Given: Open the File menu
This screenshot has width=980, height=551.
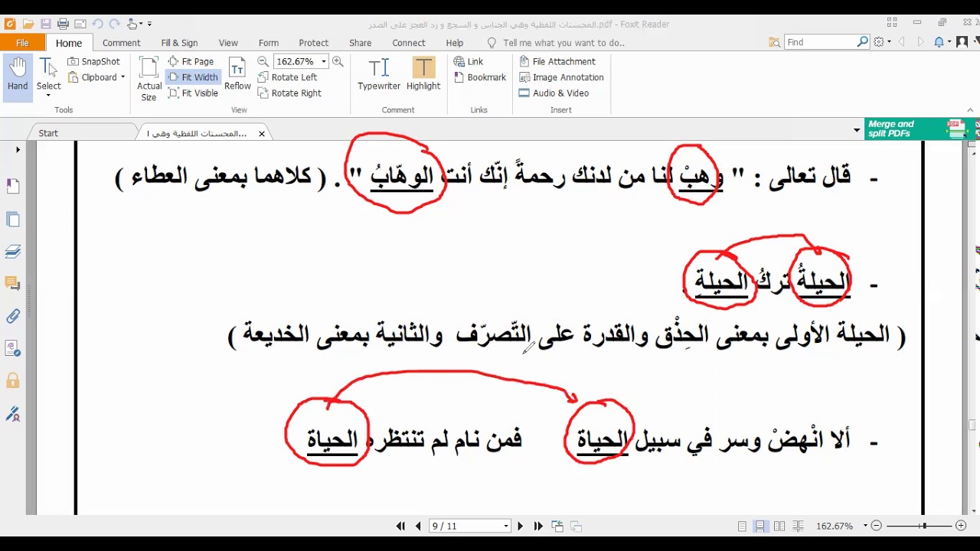Looking at the screenshot, I should coord(22,43).
